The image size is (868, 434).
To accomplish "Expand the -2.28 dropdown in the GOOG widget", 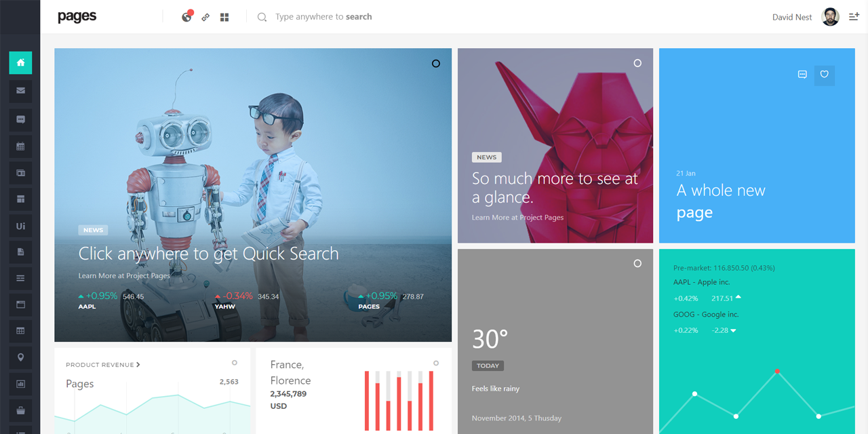I will [733, 330].
